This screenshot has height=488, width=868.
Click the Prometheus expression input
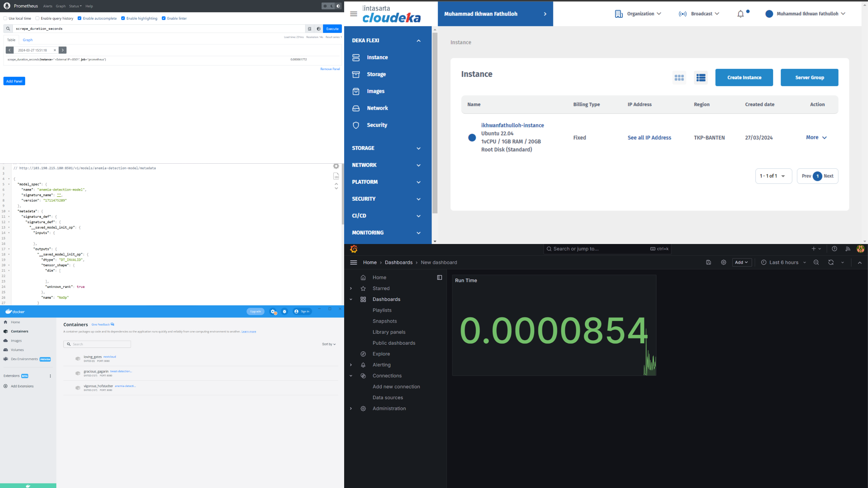tap(159, 29)
